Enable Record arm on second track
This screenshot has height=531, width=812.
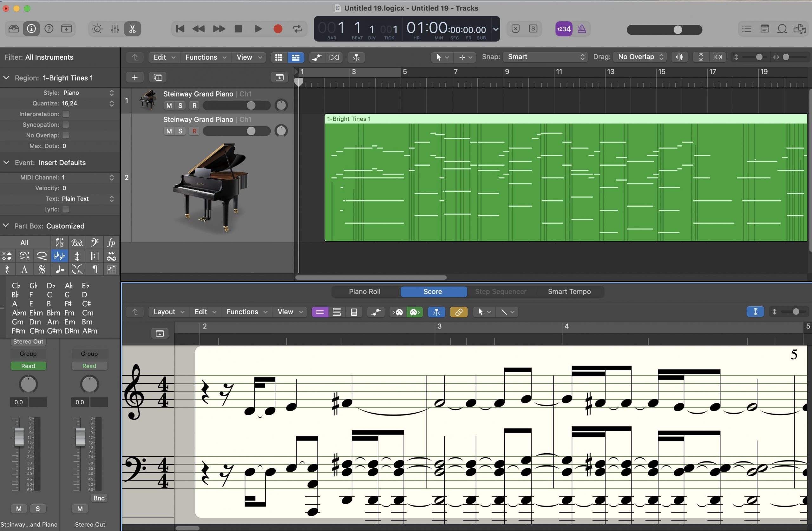(x=194, y=131)
